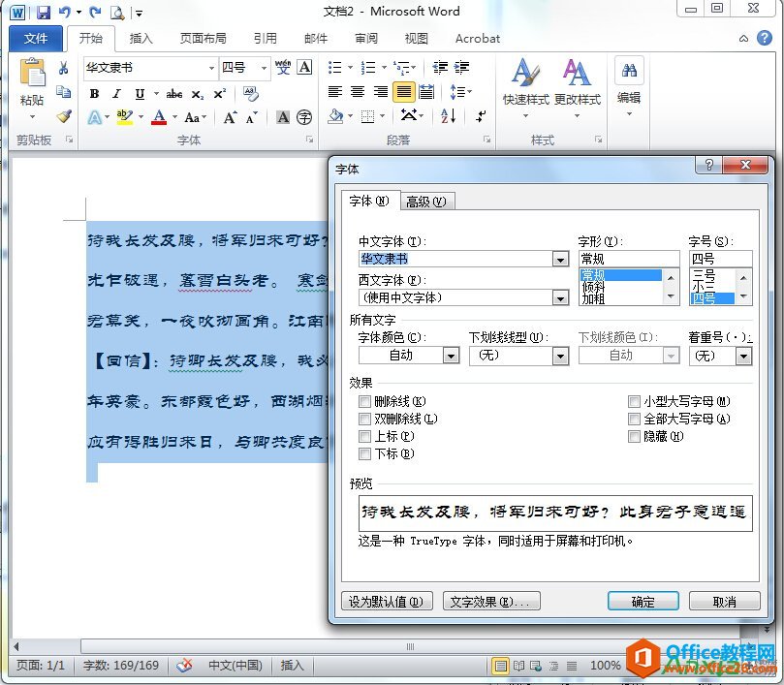Open the 文字效果 text effects dialog

click(x=491, y=601)
